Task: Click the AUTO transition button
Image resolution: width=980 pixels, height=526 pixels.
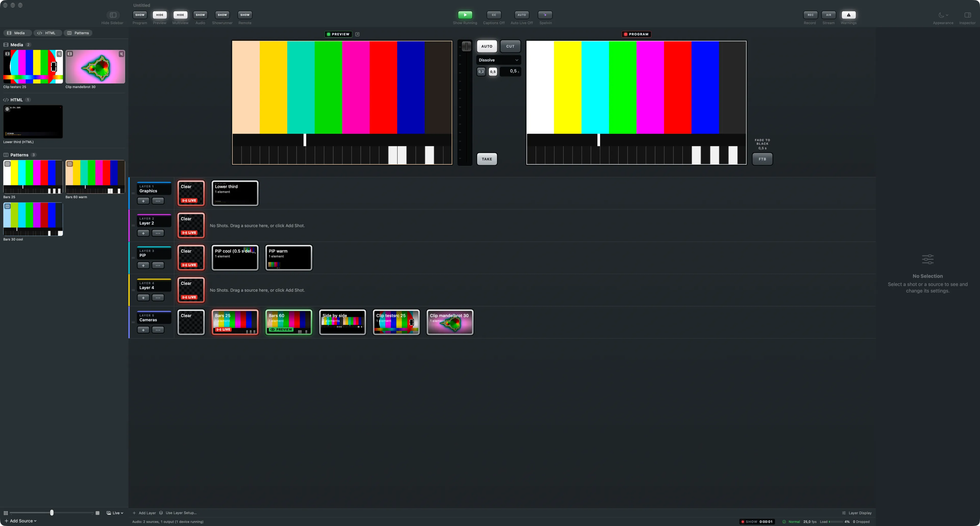Action: (x=487, y=46)
